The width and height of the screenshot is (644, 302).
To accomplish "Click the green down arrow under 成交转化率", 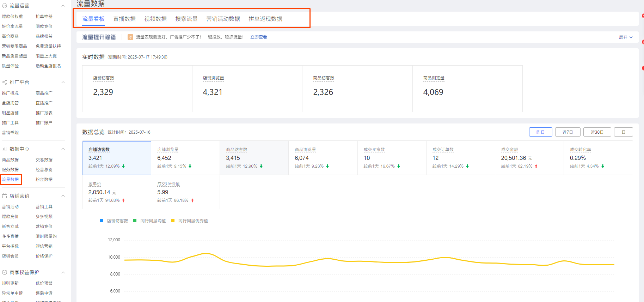I will 603,166.
